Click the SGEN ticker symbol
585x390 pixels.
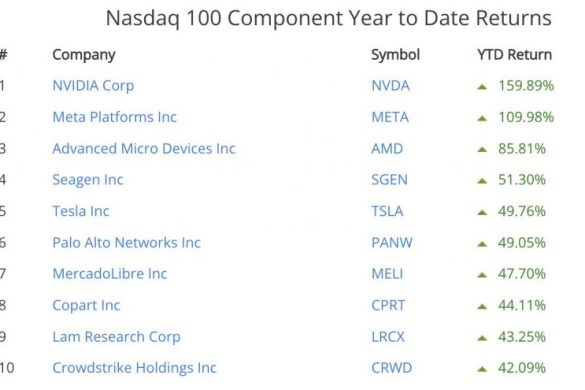(x=390, y=180)
